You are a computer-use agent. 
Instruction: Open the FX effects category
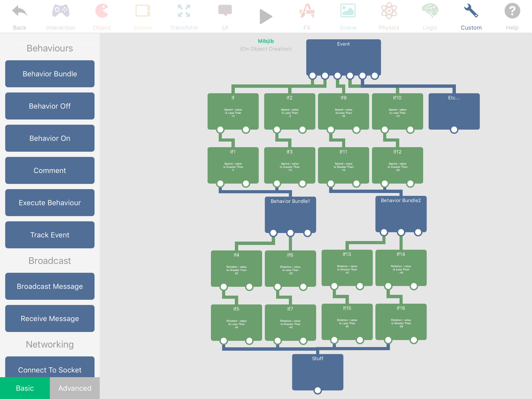pyautogui.click(x=307, y=12)
